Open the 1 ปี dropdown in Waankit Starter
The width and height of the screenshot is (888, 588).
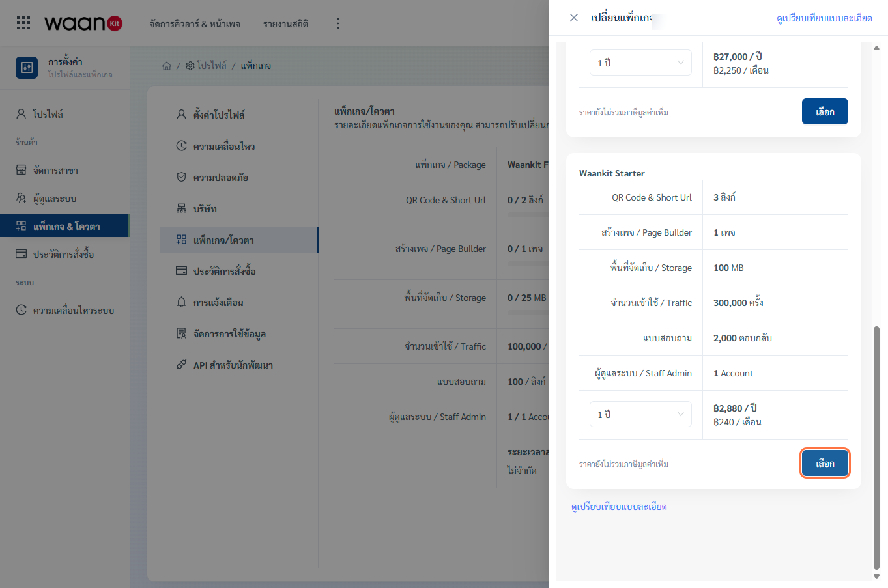coord(640,414)
